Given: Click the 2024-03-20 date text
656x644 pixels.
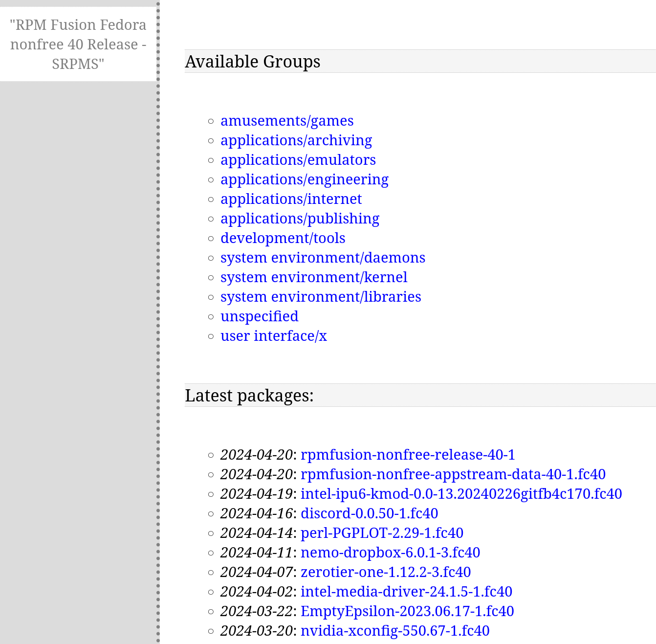Looking at the screenshot, I should pos(257,631).
